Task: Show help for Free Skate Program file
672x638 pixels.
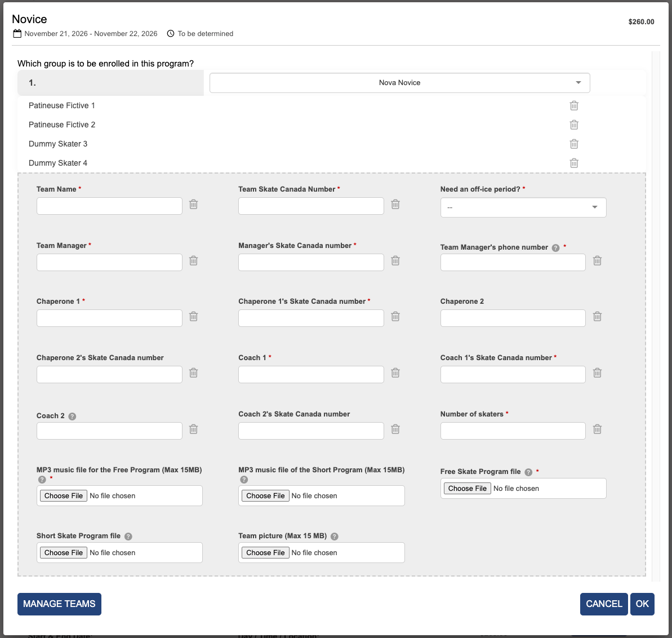Action: tap(528, 472)
